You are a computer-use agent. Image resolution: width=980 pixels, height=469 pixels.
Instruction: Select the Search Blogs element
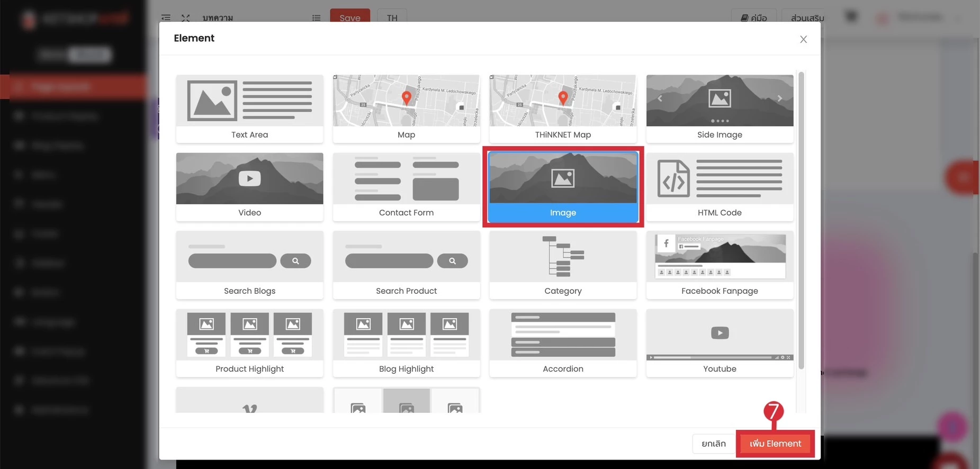[x=249, y=265]
